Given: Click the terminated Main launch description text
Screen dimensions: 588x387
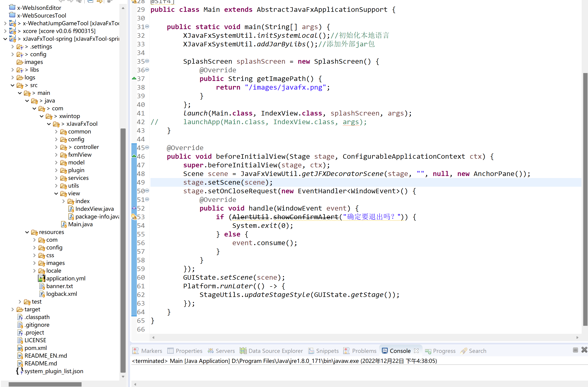Looking at the screenshot, I should [284, 361].
